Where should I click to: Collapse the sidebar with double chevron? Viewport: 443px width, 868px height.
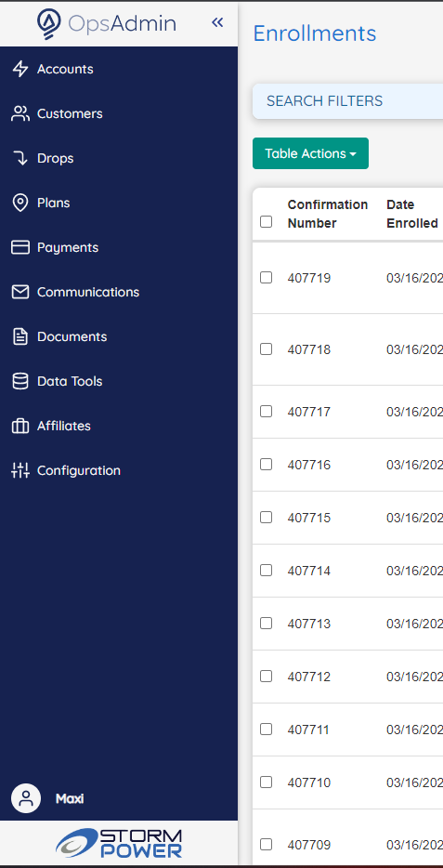pyautogui.click(x=217, y=22)
